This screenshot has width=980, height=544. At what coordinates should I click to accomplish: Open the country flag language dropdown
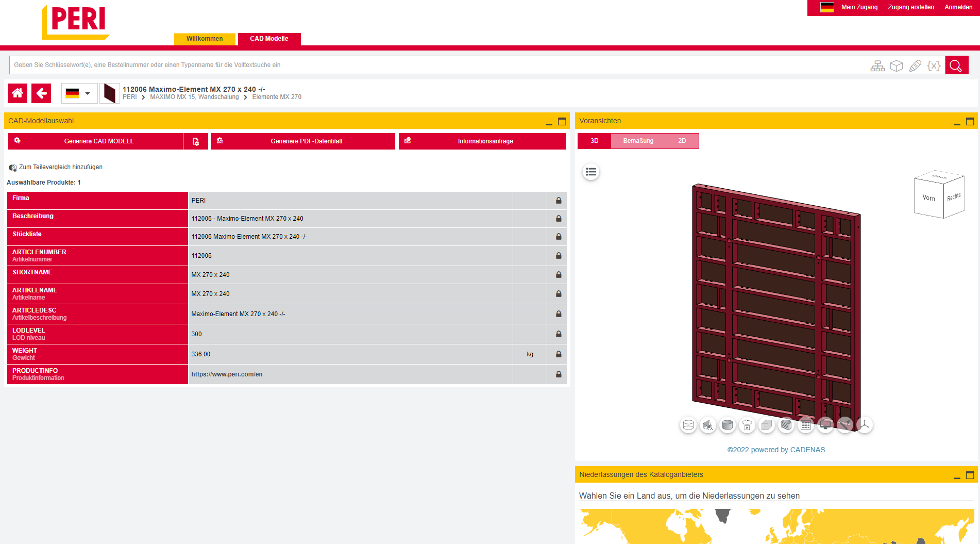pyautogui.click(x=78, y=93)
